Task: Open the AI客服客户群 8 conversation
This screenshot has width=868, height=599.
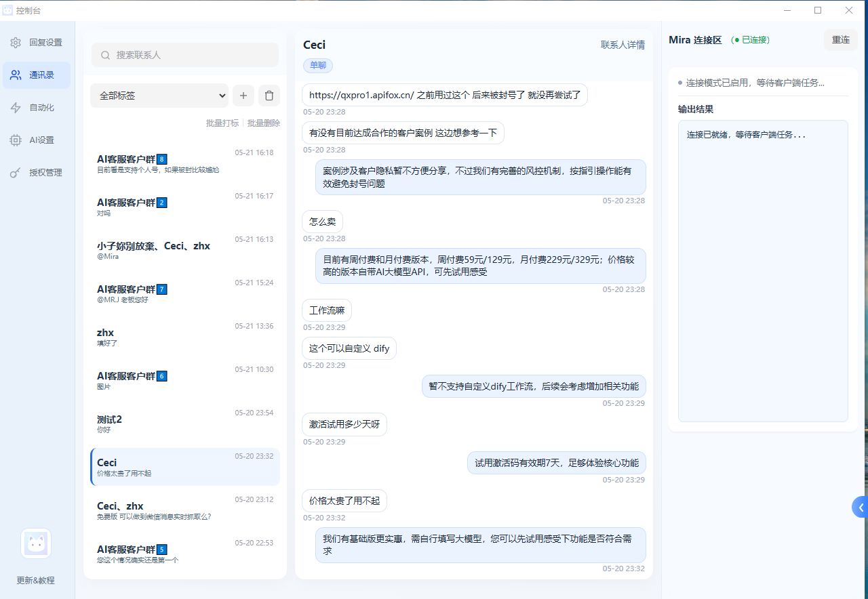Action: coord(185,163)
